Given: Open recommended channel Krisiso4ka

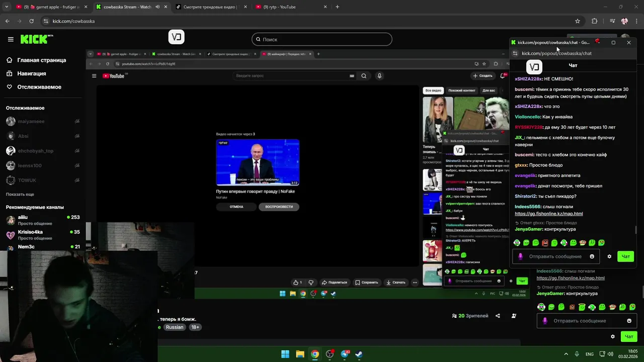Looking at the screenshot, I should (x=42, y=235).
